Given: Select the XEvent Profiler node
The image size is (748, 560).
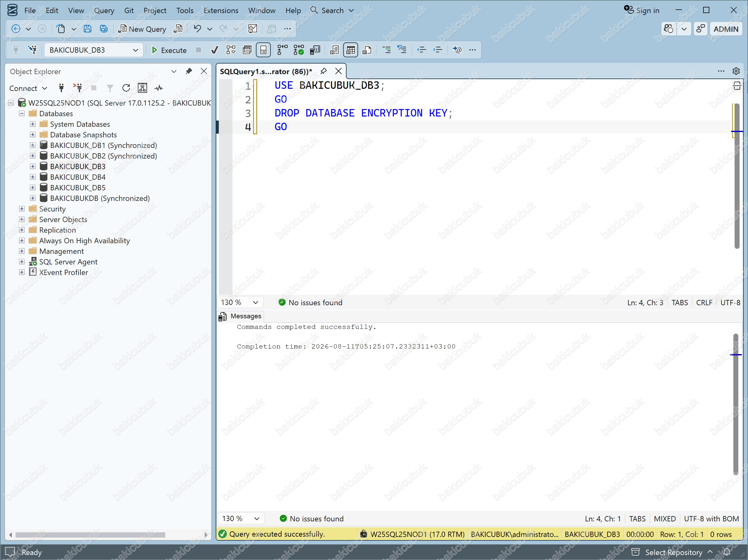Looking at the screenshot, I should click(x=63, y=273).
